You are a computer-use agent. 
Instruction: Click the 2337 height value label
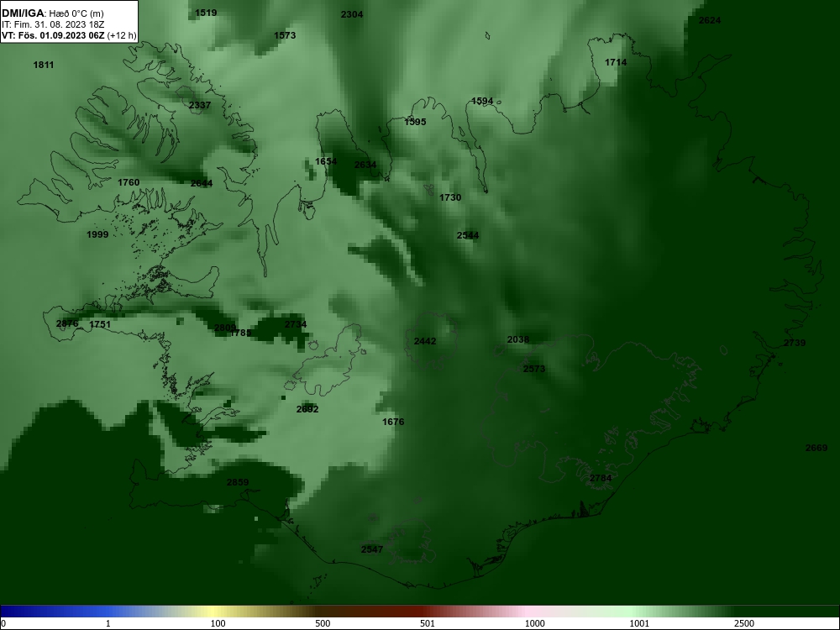(200, 105)
